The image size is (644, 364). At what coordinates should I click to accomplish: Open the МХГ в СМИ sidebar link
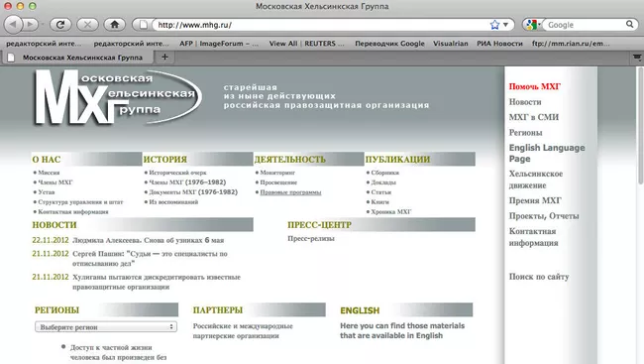[533, 117]
